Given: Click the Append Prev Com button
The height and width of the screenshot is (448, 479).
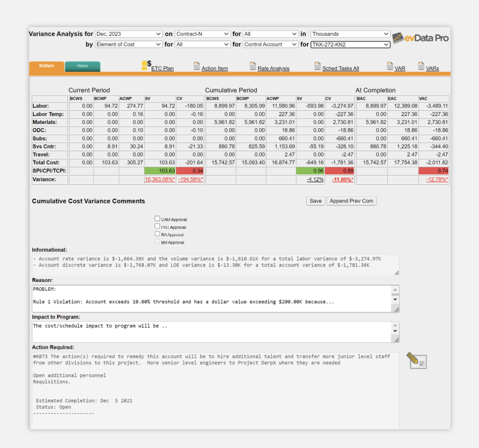Looking at the screenshot, I should (x=351, y=201).
